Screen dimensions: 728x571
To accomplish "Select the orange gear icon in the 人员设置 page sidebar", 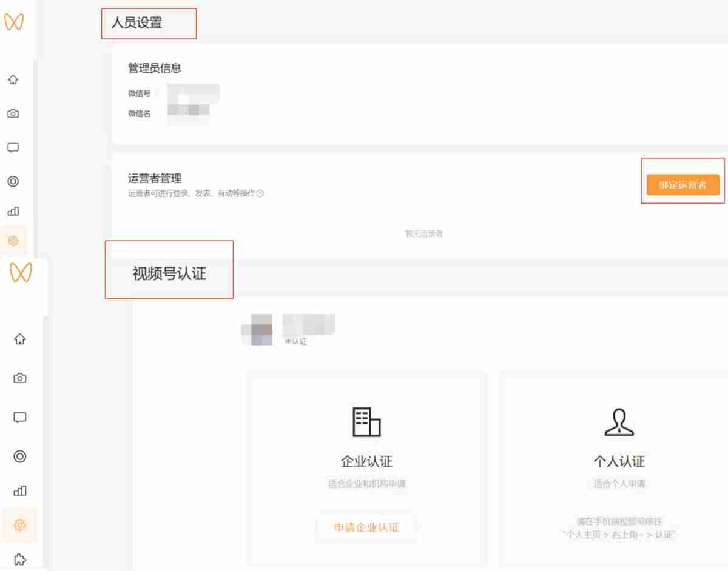I will click(13, 241).
